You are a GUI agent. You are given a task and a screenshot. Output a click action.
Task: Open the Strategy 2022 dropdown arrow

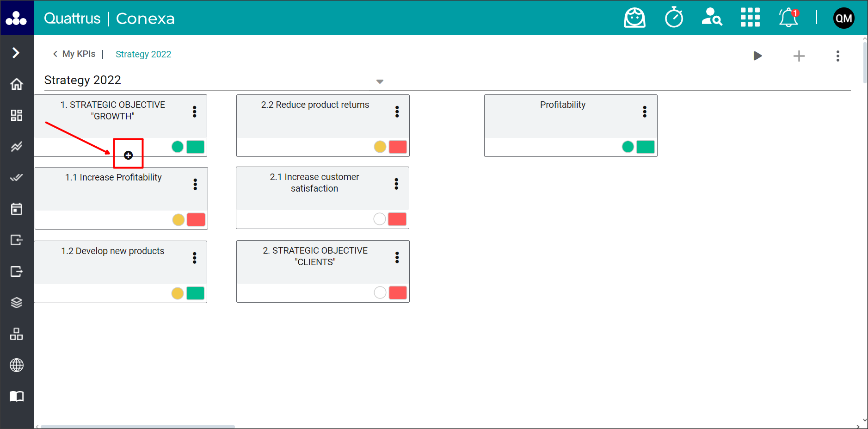pyautogui.click(x=380, y=81)
